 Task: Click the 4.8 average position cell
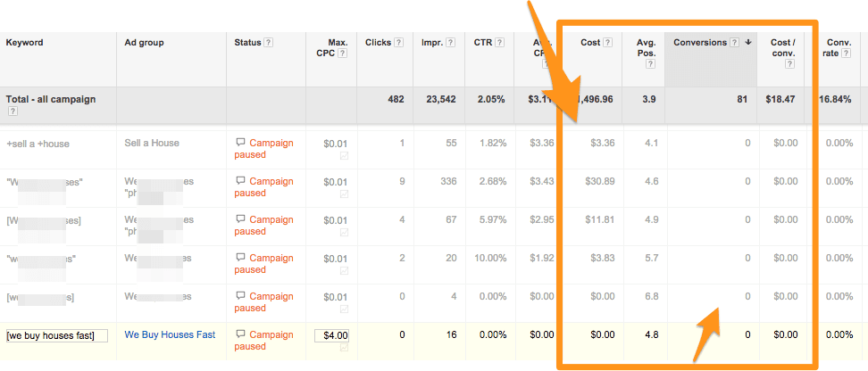pyautogui.click(x=652, y=335)
